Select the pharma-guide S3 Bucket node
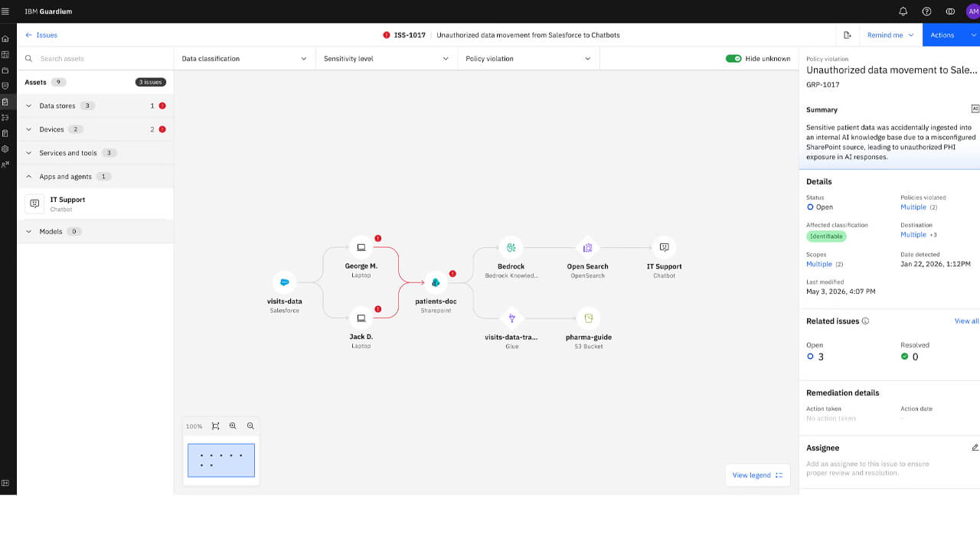This screenshot has height=551, width=980. coord(588,318)
